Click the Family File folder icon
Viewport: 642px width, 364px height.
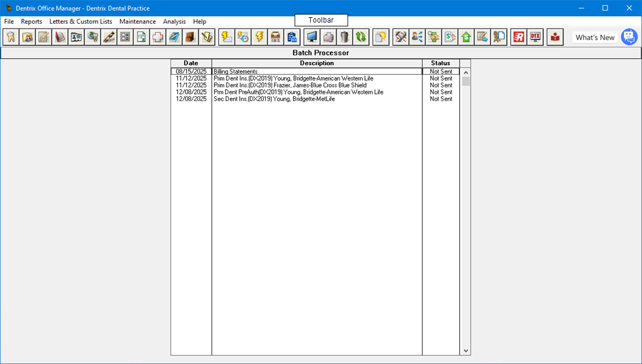click(27, 37)
